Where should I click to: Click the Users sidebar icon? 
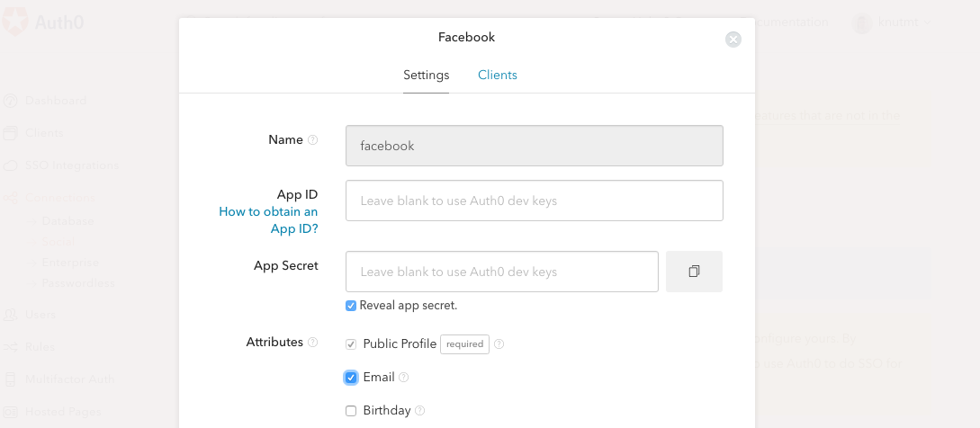pos(10,315)
